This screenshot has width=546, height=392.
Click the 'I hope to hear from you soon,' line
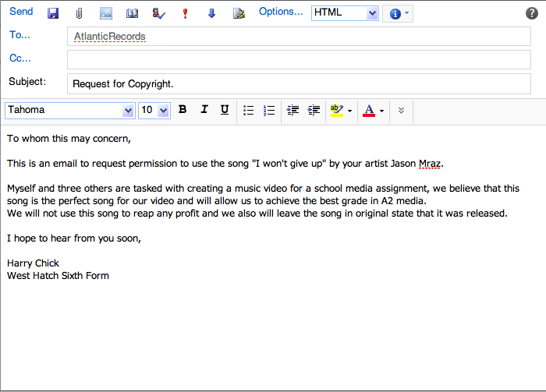[x=74, y=238]
